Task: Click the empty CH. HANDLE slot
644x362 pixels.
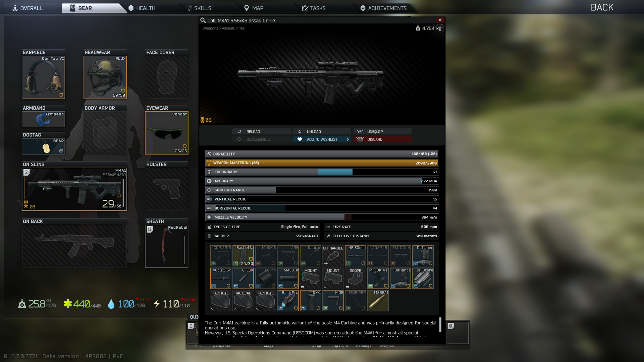Action: tap(333, 256)
